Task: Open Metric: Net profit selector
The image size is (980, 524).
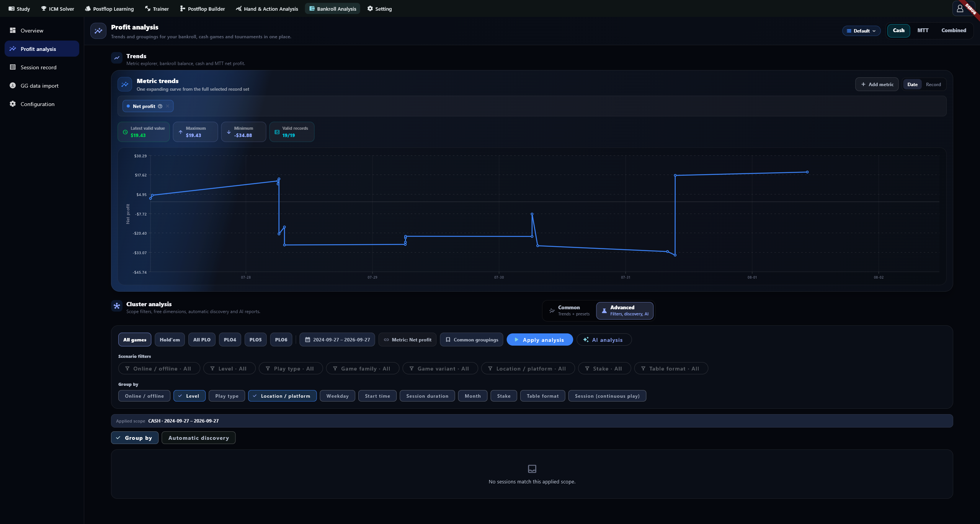Action: point(407,340)
